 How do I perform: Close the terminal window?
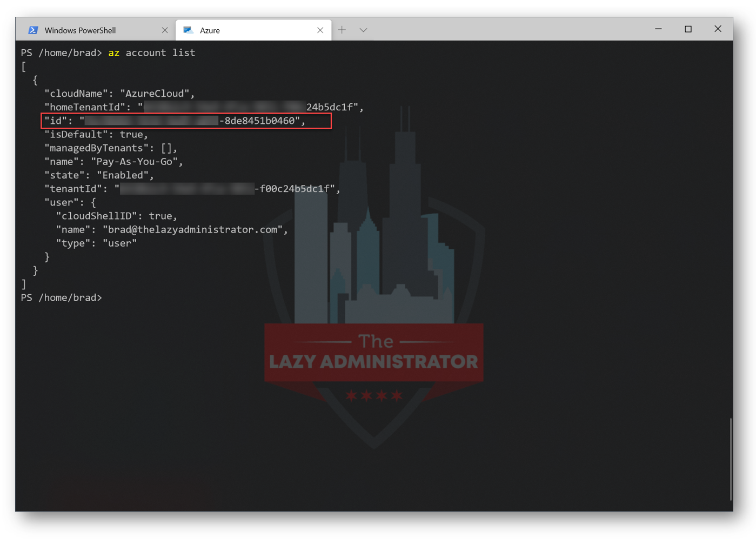[718, 29]
